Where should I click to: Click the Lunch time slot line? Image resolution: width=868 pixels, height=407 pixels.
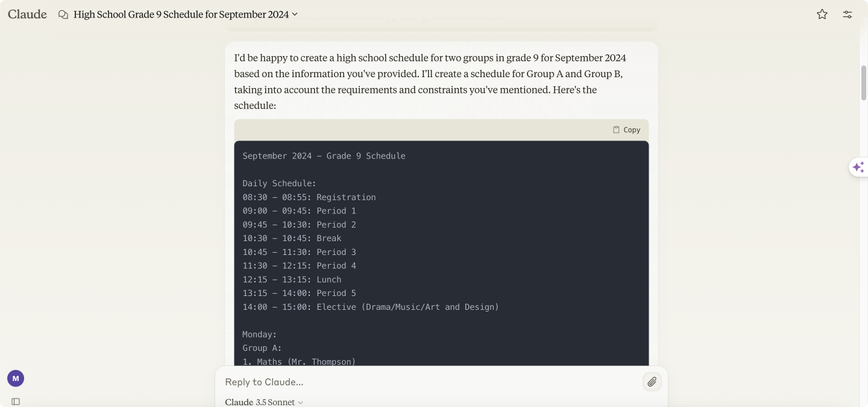coord(292,280)
